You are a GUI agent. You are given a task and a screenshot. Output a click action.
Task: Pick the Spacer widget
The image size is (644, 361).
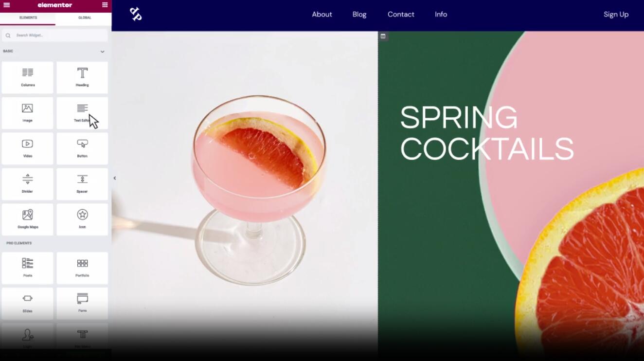(x=82, y=184)
